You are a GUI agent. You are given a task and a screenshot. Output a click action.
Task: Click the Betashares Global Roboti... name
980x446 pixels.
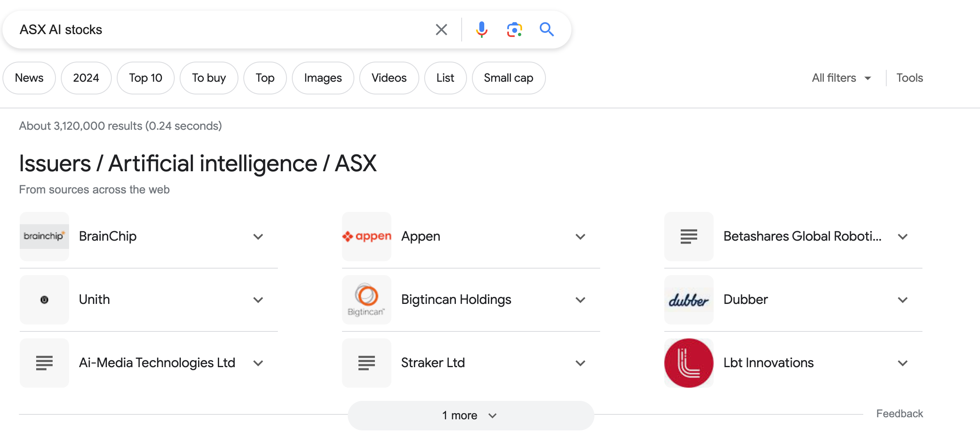click(802, 237)
